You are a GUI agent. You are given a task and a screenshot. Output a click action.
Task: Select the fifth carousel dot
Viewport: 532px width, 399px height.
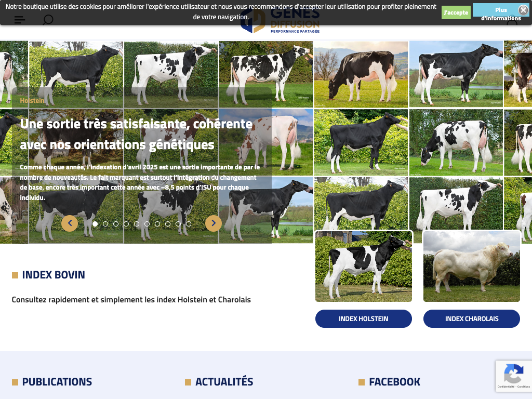pyautogui.click(x=137, y=224)
